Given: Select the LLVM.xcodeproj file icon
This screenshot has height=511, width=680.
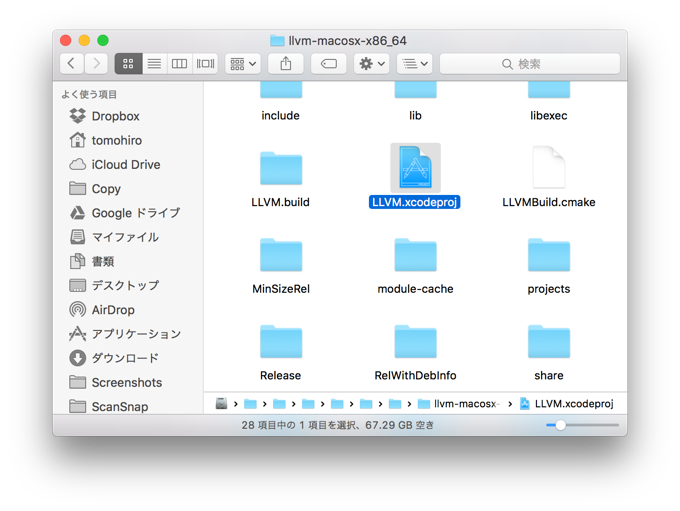Looking at the screenshot, I should click(x=415, y=167).
